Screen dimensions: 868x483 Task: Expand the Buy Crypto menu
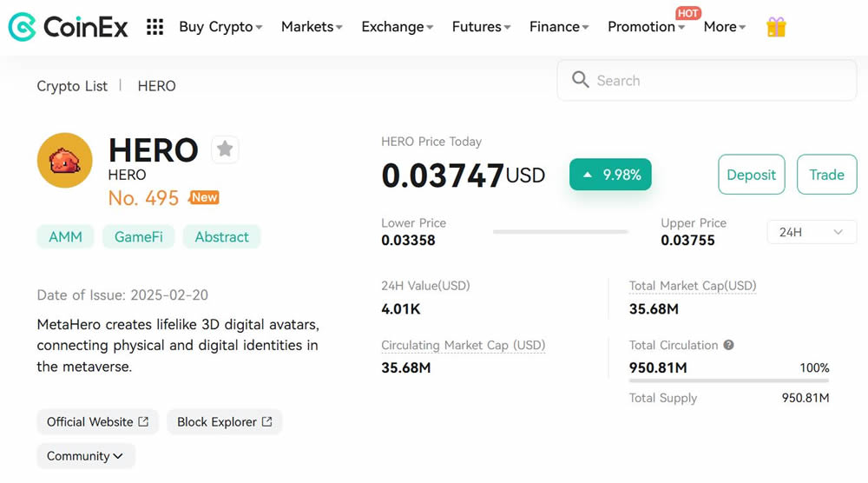pyautogui.click(x=220, y=27)
